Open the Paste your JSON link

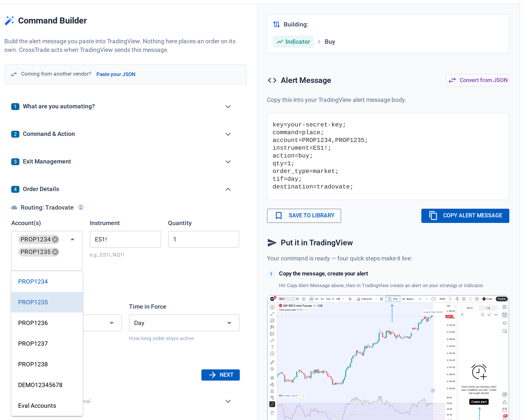(x=116, y=74)
